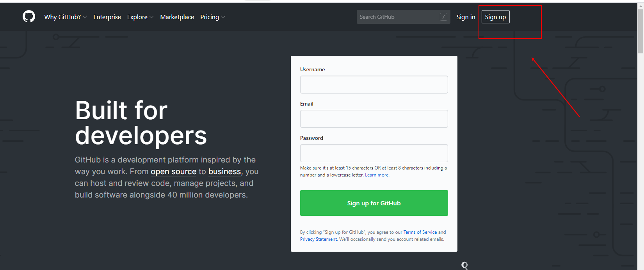Click into the Password field
The height and width of the screenshot is (270, 644).
374,153
